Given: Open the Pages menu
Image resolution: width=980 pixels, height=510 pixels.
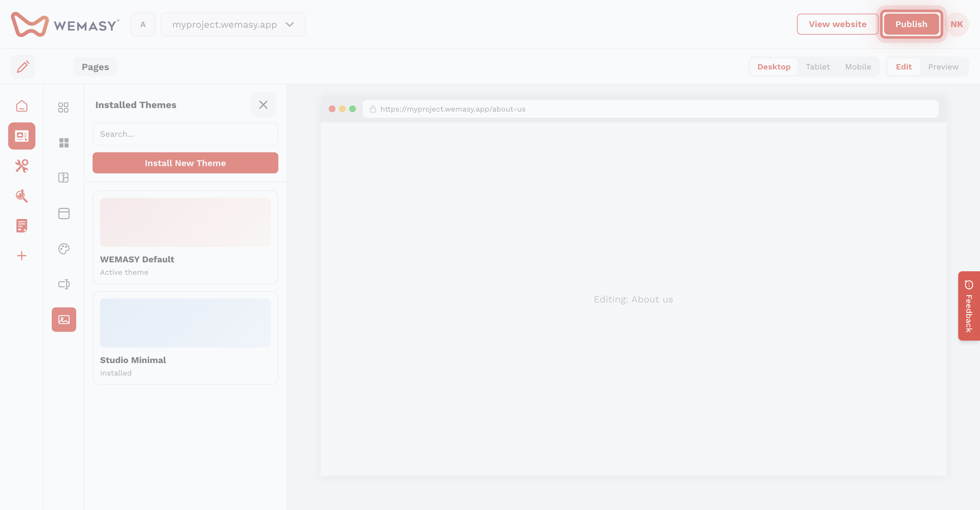Looking at the screenshot, I should click(x=95, y=67).
